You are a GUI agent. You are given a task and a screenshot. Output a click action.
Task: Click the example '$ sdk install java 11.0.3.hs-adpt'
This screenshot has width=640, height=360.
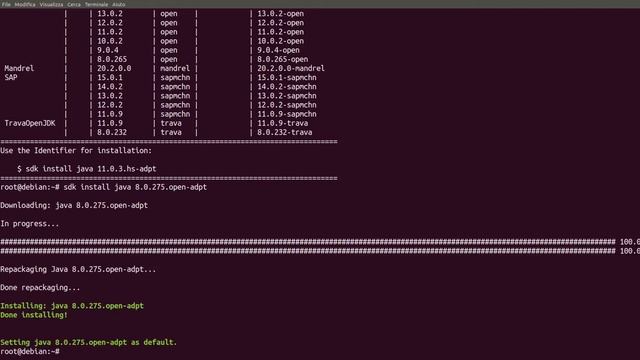click(x=87, y=169)
